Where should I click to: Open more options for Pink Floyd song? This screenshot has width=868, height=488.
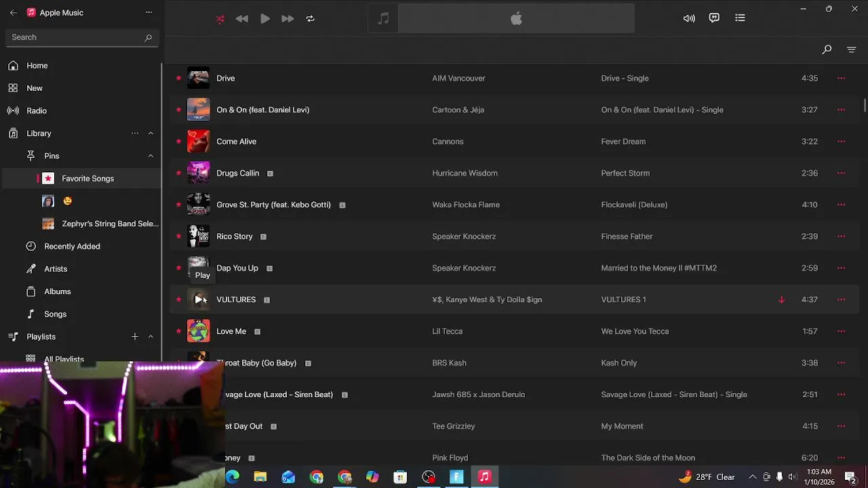(841, 457)
